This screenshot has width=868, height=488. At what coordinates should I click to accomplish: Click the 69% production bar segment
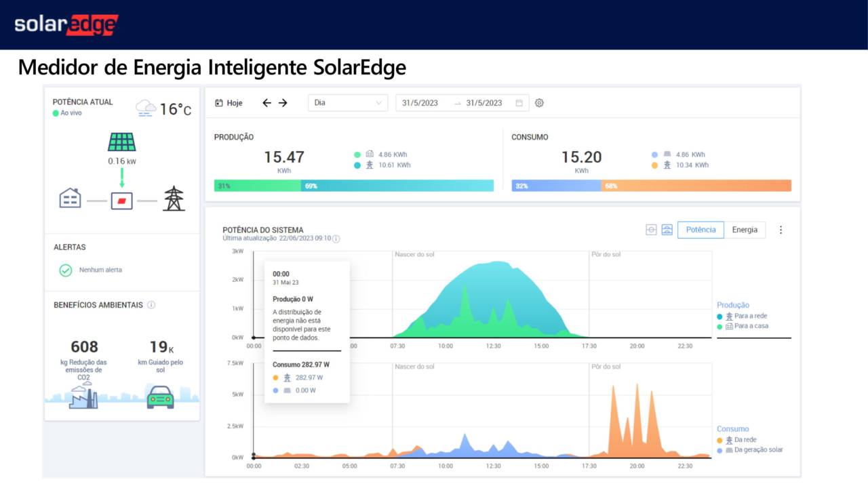tap(397, 186)
